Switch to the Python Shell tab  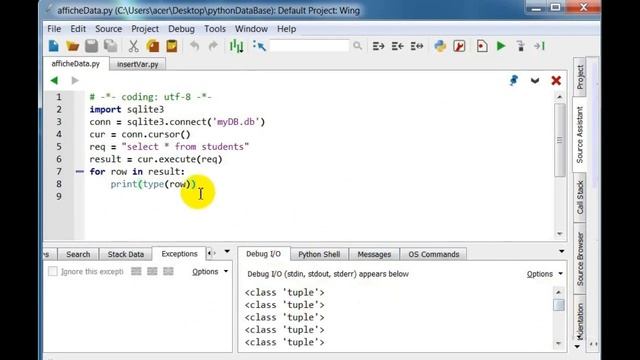pos(319,254)
